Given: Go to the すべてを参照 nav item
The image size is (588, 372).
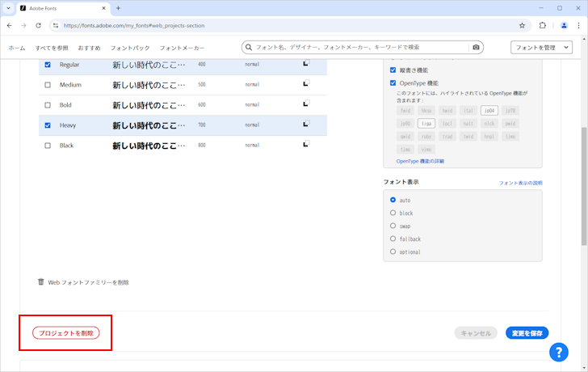Looking at the screenshot, I should pos(52,49).
